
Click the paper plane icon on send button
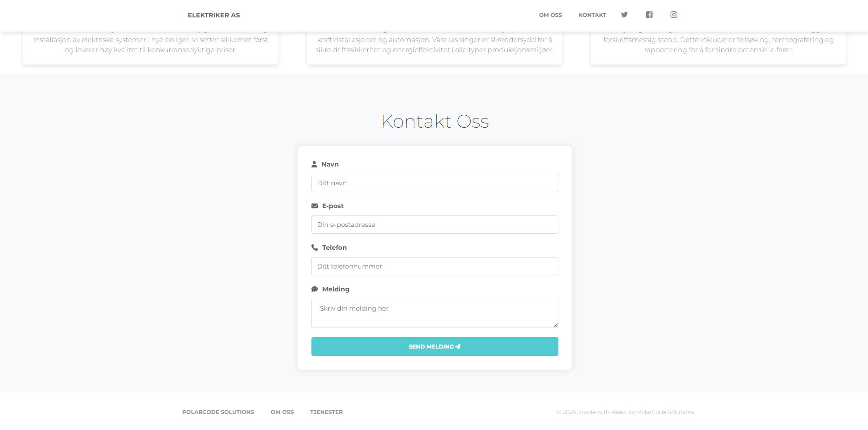point(458,346)
